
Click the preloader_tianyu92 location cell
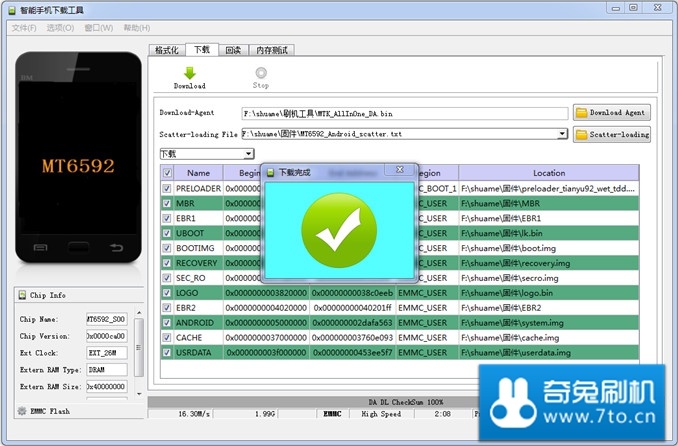[549, 189]
